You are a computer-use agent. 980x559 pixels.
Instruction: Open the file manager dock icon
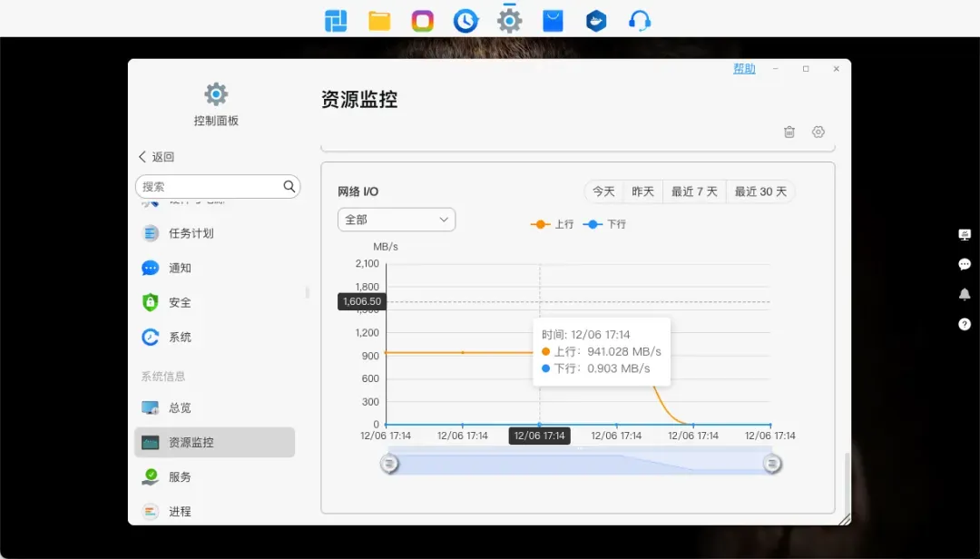[x=379, y=21]
